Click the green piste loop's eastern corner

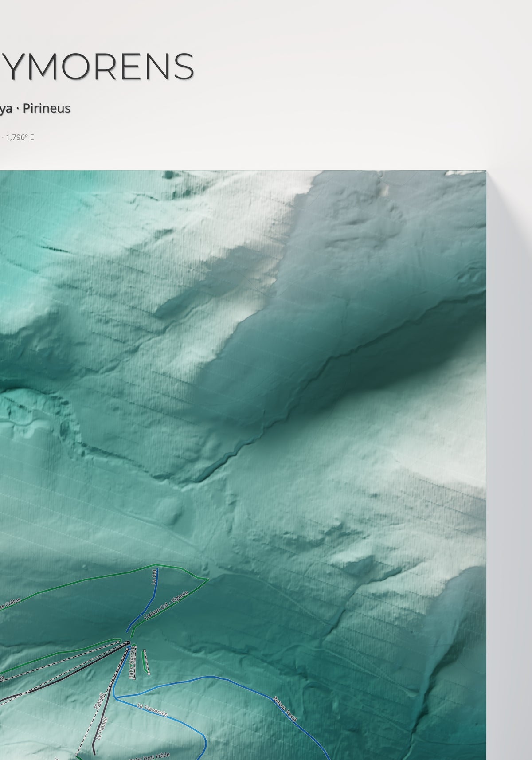207,579
